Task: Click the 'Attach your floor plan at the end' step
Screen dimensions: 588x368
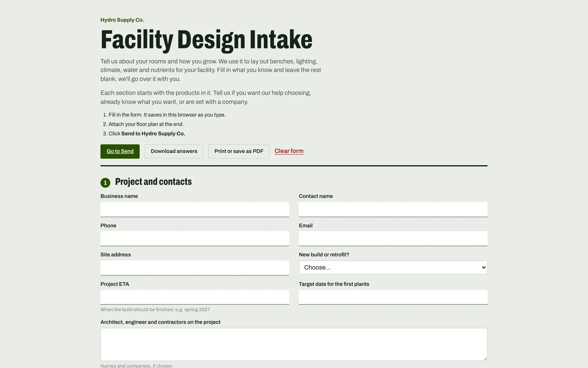Action: [x=146, y=124]
